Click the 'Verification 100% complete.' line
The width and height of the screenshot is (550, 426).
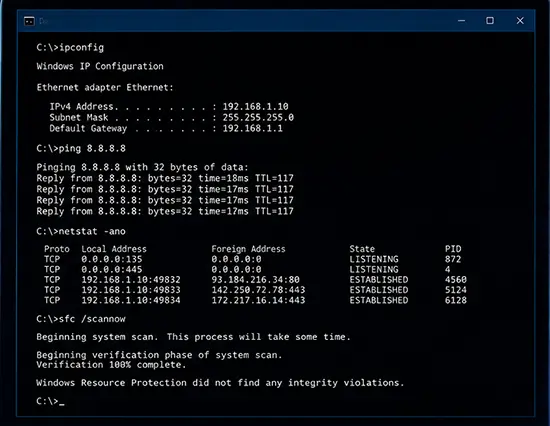[x=111, y=365]
